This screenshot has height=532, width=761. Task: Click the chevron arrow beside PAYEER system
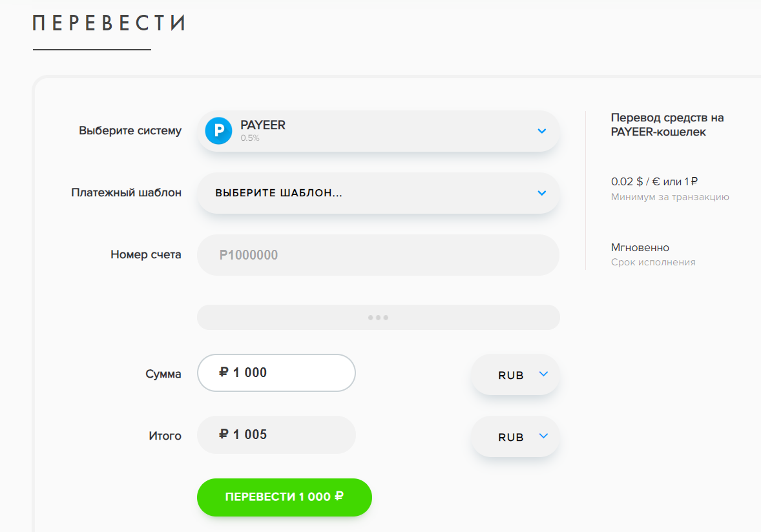click(x=542, y=131)
